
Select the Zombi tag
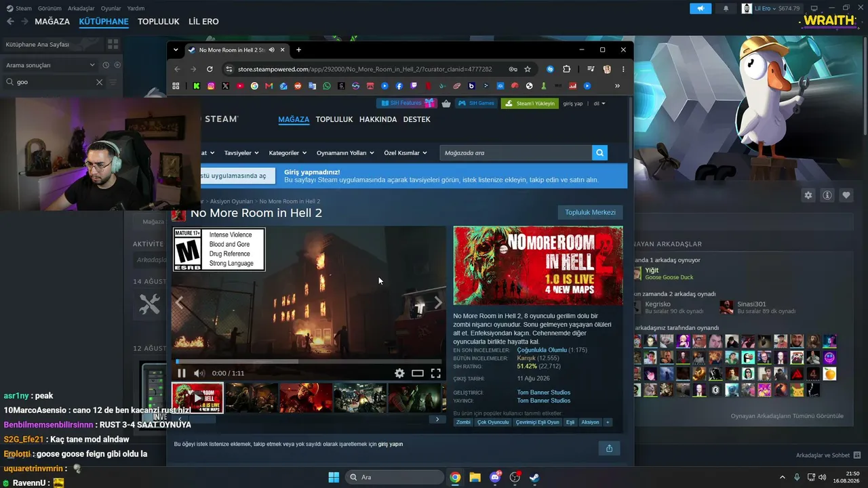pos(463,422)
